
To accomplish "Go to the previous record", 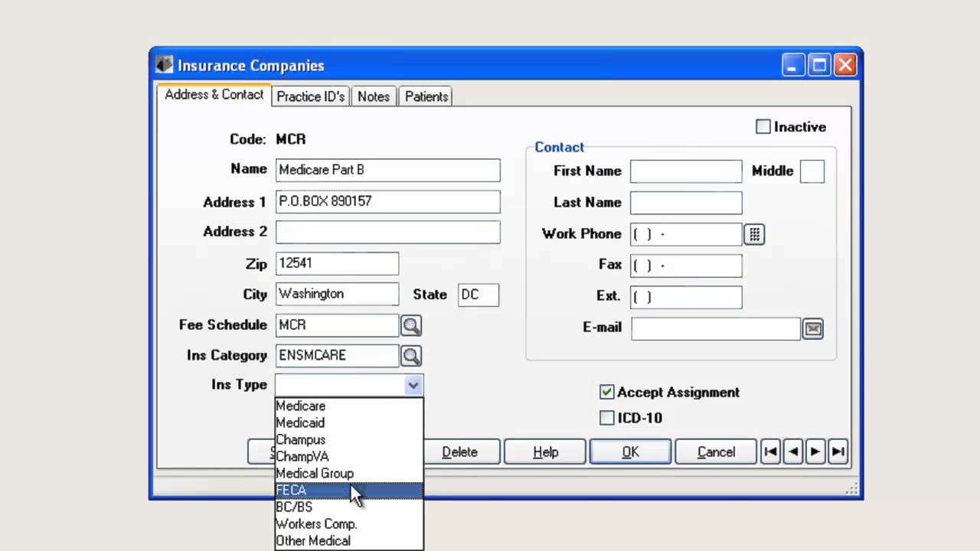I will point(793,452).
